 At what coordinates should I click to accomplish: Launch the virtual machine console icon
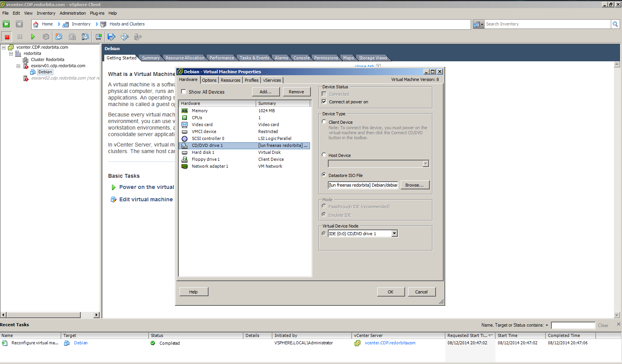(x=98, y=37)
